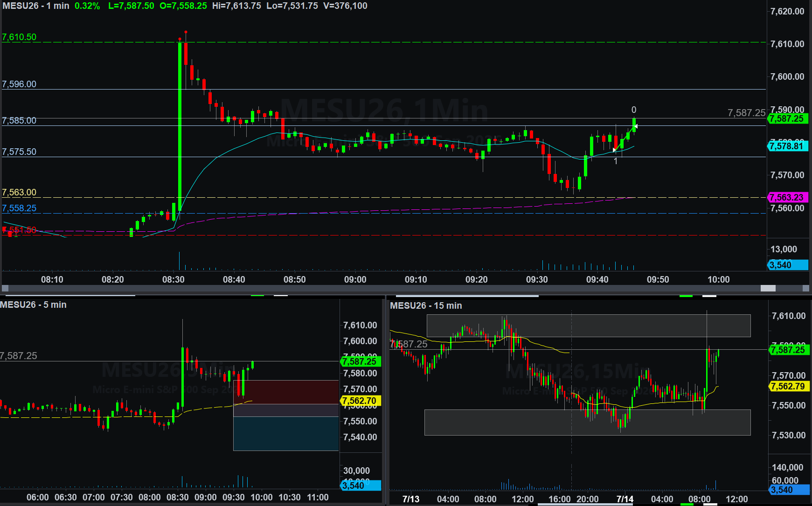Select the 7,558.25 blue level label
Image resolution: width=812 pixels, height=506 pixels.
tap(19, 208)
